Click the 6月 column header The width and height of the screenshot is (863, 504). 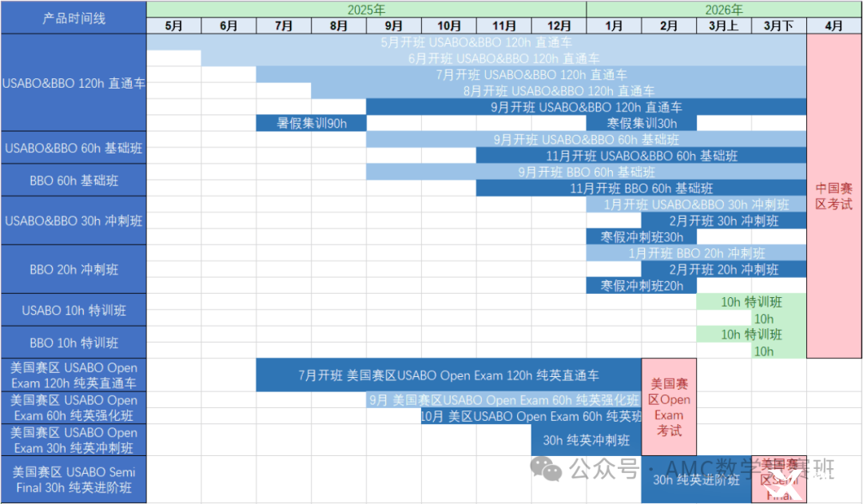coord(229,26)
